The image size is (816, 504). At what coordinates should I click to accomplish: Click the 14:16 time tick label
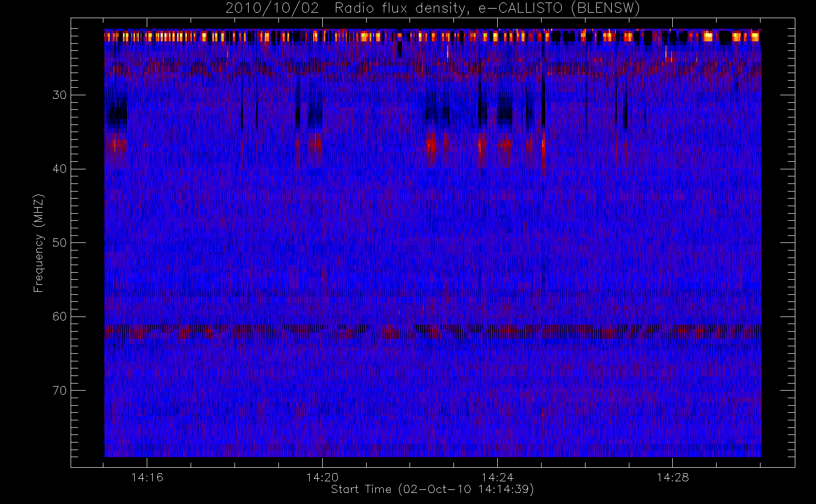coord(147,477)
